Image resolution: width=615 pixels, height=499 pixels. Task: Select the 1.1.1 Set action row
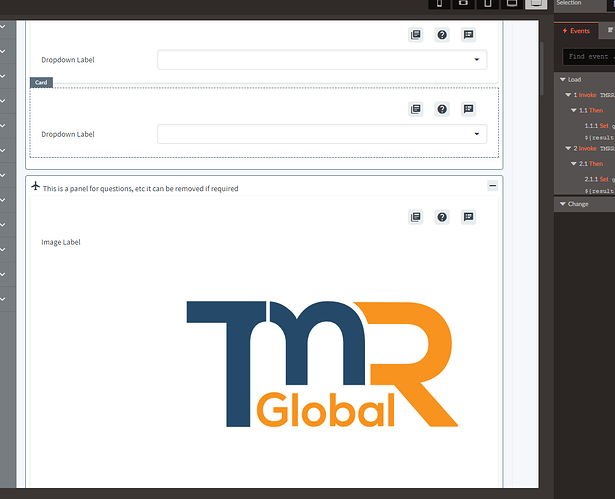[x=599, y=126]
